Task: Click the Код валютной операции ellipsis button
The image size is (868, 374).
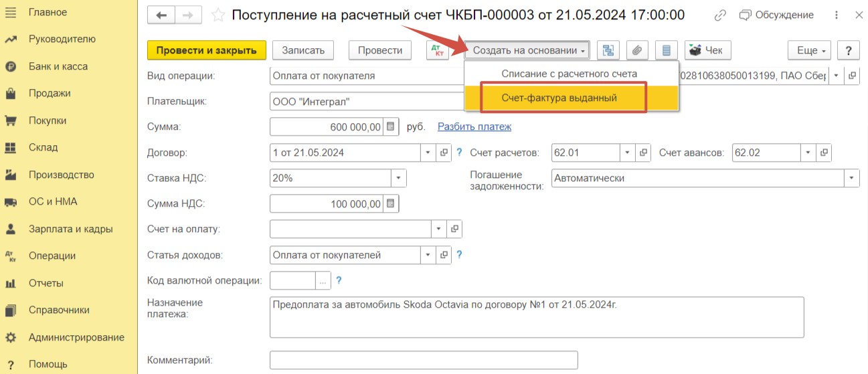Action: point(323,281)
